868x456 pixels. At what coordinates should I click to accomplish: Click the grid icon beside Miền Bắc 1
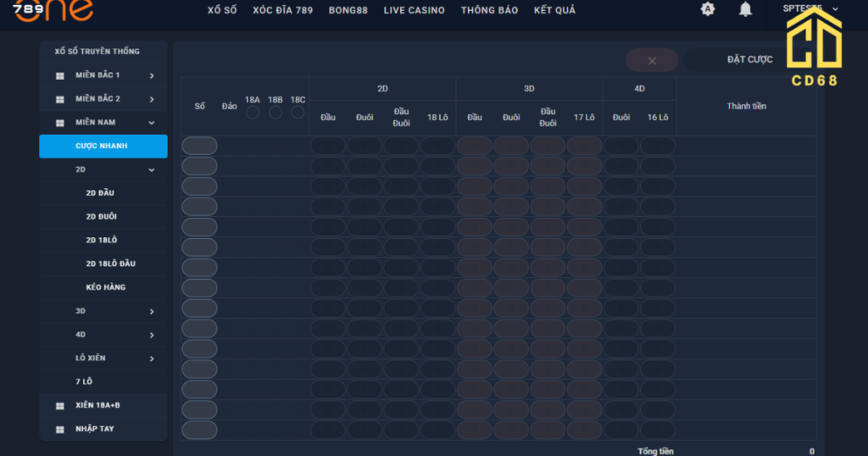click(x=60, y=75)
